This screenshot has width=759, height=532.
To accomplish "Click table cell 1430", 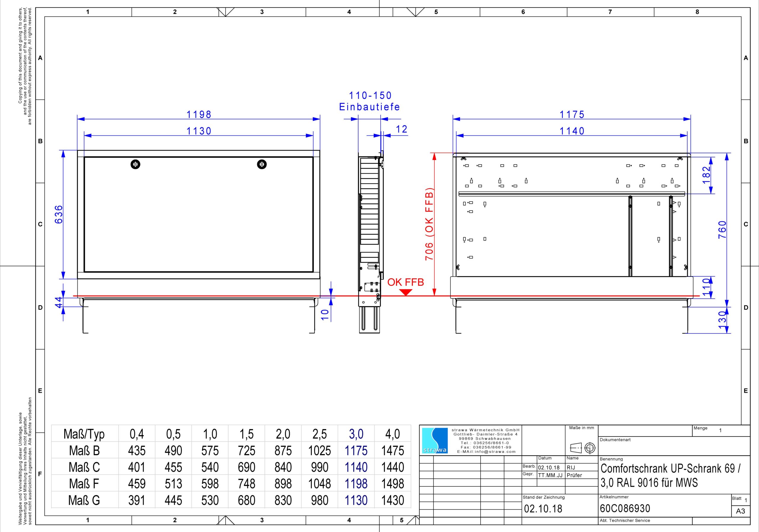I will pyautogui.click(x=393, y=500).
